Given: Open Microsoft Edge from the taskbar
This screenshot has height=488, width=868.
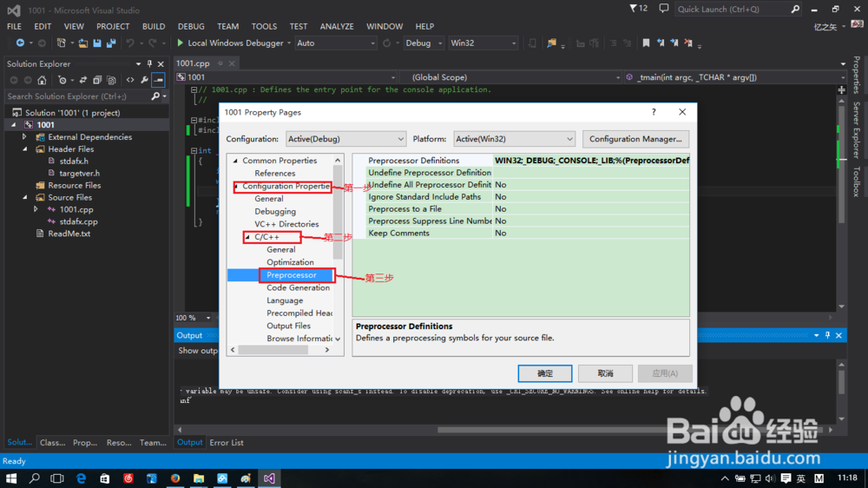Looking at the screenshot, I should [x=82, y=478].
